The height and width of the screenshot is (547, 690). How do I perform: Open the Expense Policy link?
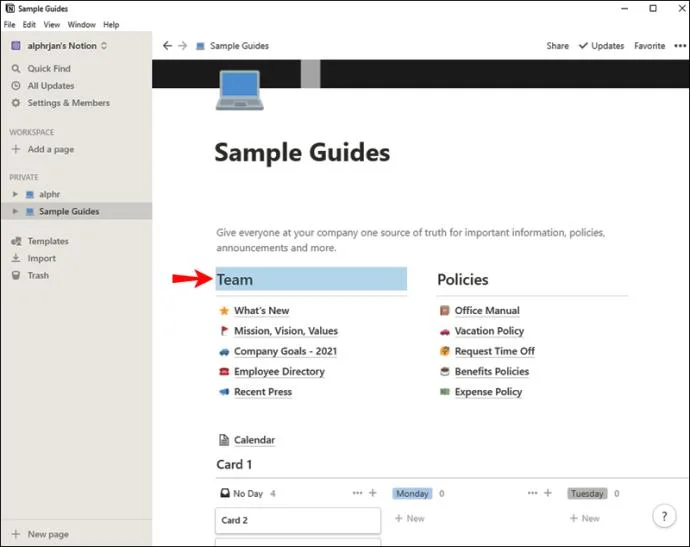pyautogui.click(x=488, y=392)
